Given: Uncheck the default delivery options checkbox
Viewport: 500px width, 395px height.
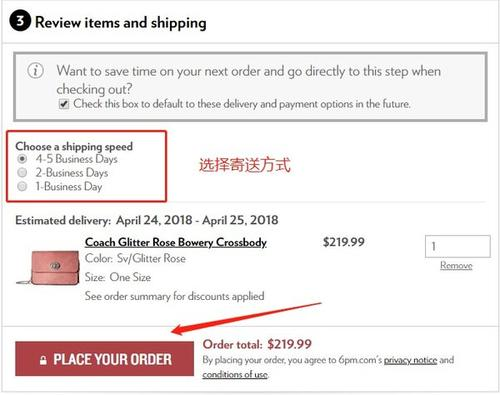Looking at the screenshot, I should pyautogui.click(x=64, y=104).
